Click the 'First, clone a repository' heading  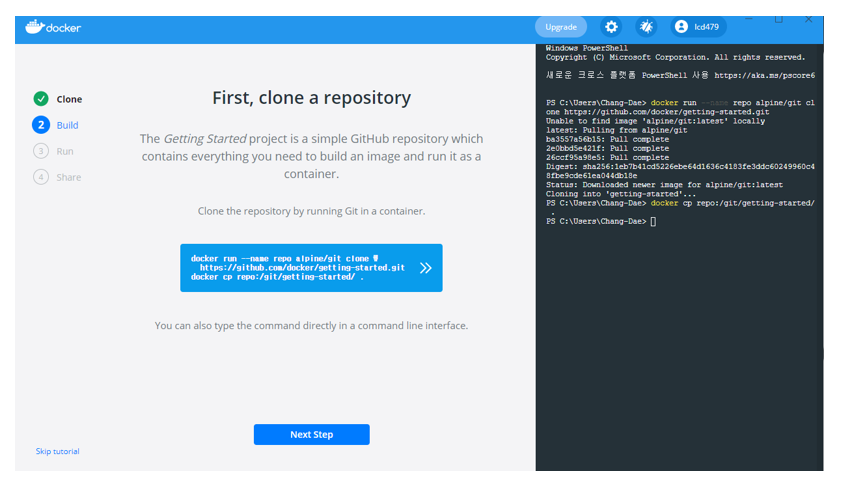(x=311, y=98)
